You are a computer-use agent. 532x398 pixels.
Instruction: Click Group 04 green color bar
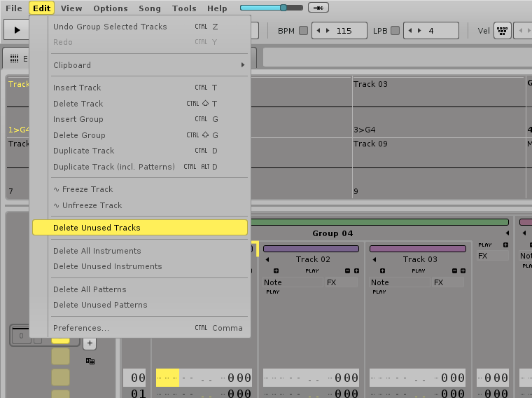tap(380, 222)
